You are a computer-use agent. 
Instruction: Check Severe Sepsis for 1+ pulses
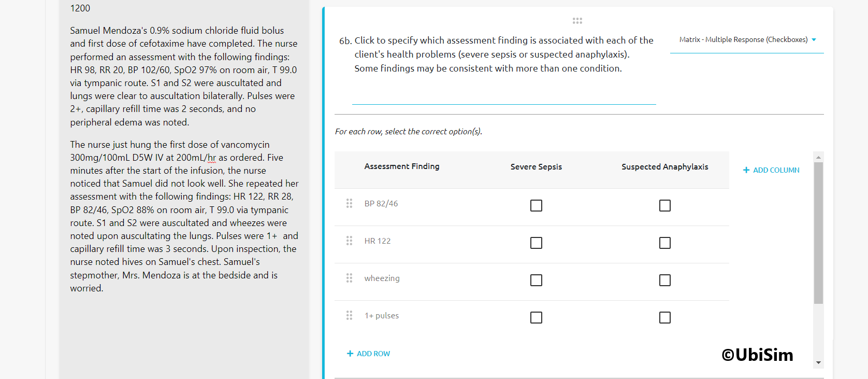(x=536, y=317)
